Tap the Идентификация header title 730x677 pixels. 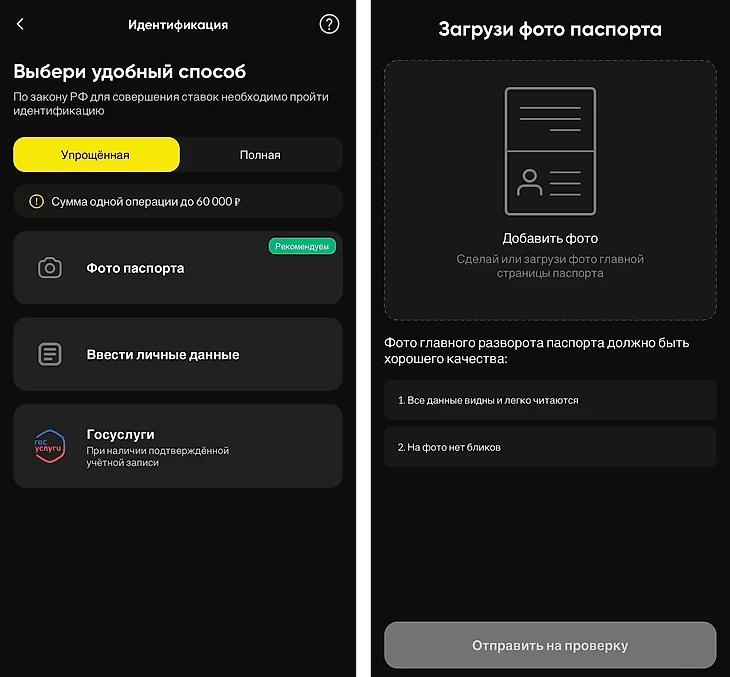[178, 25]
